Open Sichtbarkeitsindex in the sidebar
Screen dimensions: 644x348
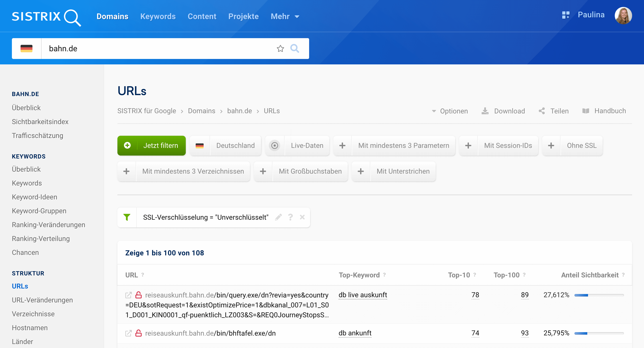[x=40, y=122]
